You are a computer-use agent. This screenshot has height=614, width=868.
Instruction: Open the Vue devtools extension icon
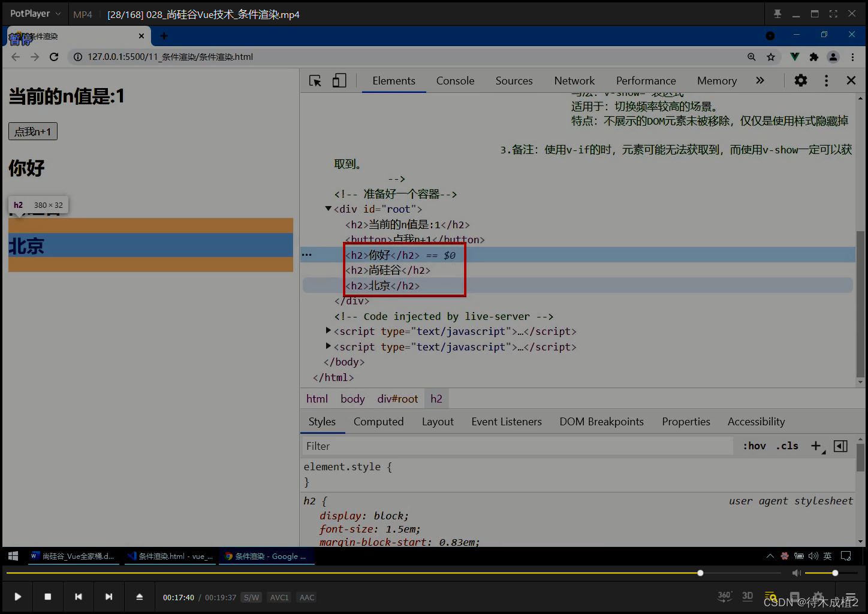[x=794, y=57]
